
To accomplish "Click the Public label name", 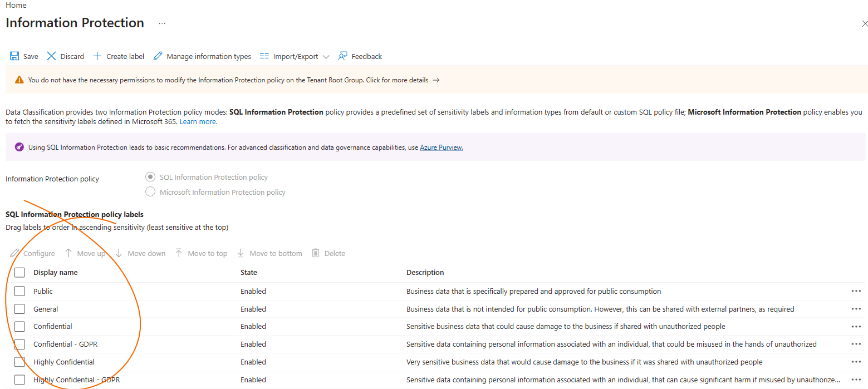I will (43, 291).
